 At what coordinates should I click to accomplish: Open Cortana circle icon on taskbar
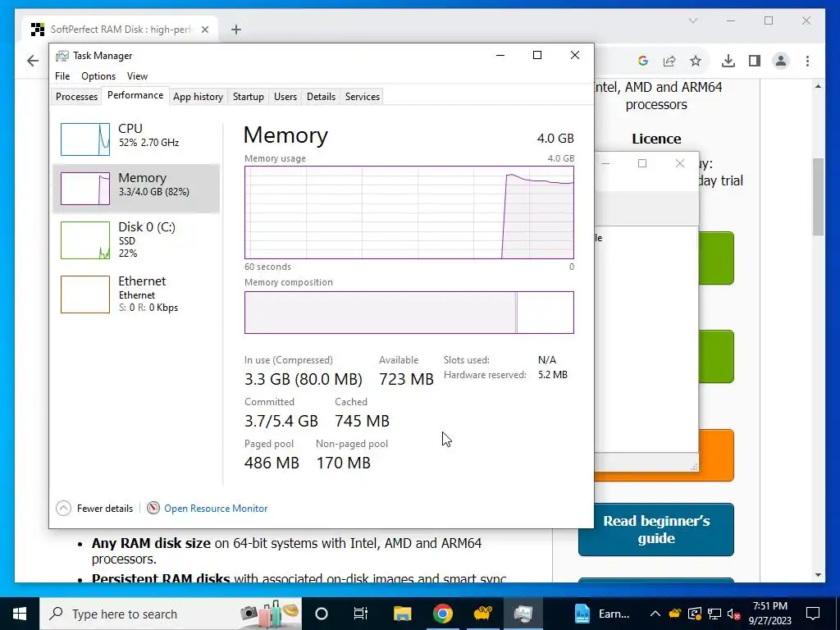click(321, 614)
